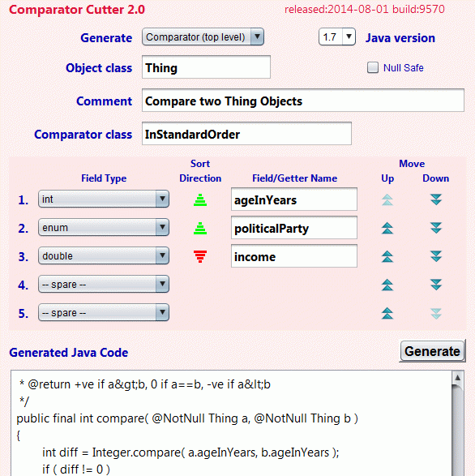
Task: Open row 2 enum field type dropdown
Action: [104, 227]
